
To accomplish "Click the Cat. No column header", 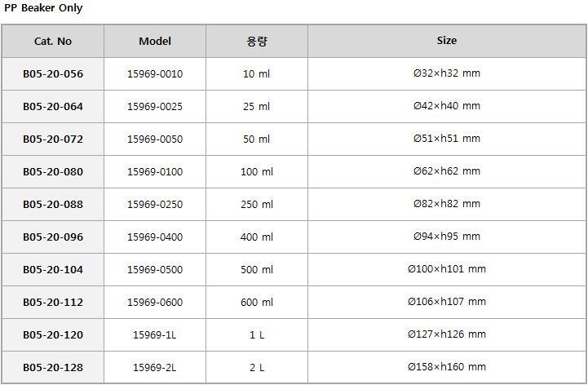I will [53, 42].
